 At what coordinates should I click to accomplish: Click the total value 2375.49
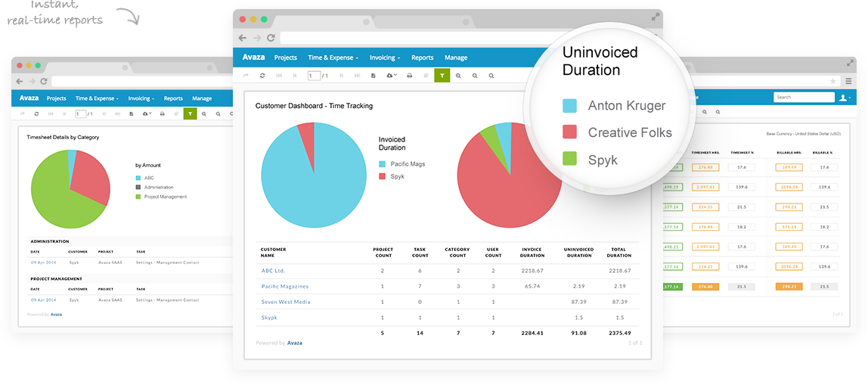coord(619,333)
